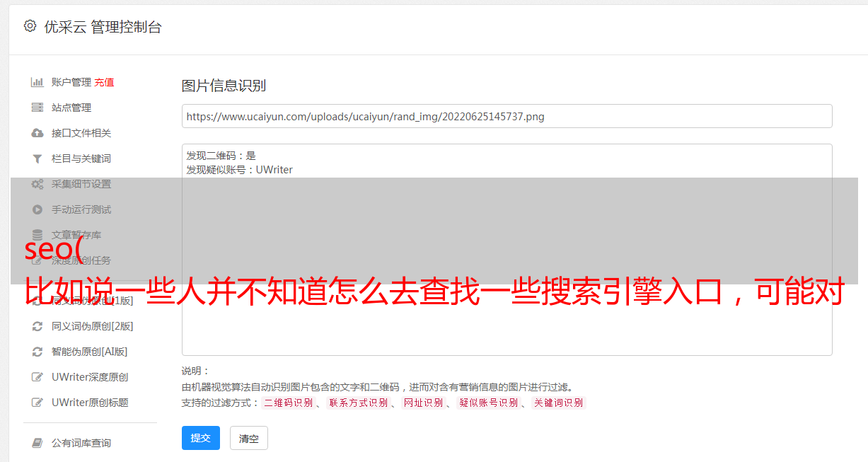Click the gears icon for 采集细节设置
The height and width of the screenshot is (462, 868).
pyautogui.click(x=37, y=184)
